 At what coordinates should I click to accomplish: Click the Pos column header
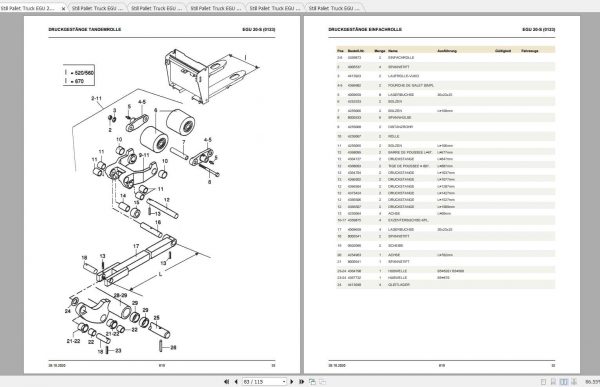tap(340, 51)
